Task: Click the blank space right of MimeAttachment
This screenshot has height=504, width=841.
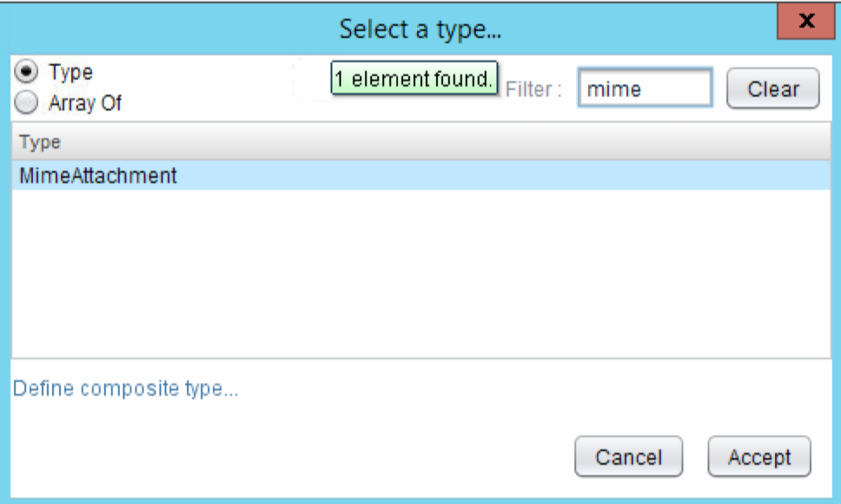Action: point(504,176)
